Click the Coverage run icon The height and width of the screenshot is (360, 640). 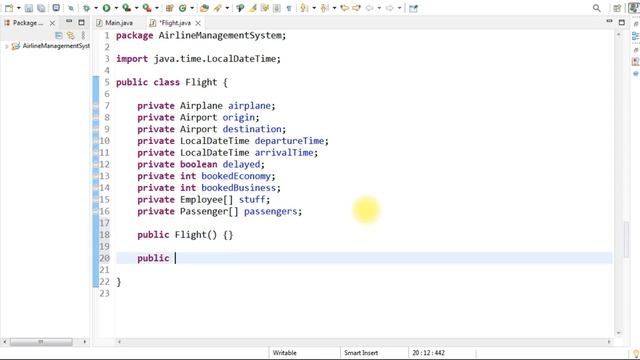pyautogui.click(x=127, y=8)
